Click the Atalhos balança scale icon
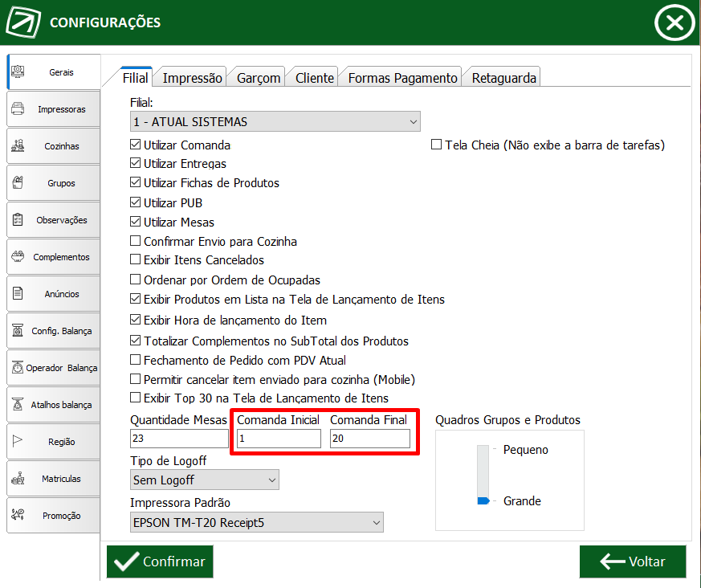The width and height of the screenshot is (701, 588). tap(18, 404)
